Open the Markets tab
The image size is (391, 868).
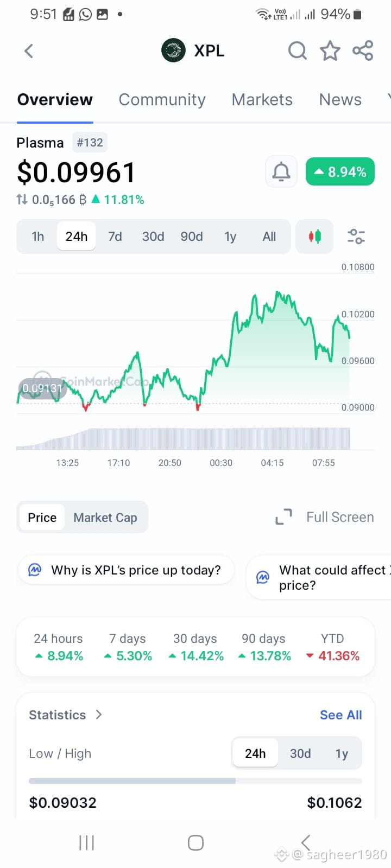262,100
